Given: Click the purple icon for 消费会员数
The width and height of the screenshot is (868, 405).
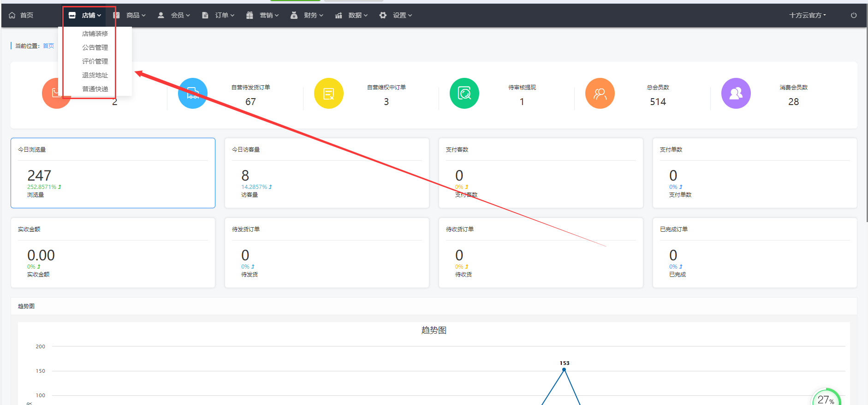Looking at the screenshot, I should pos(736,94).
